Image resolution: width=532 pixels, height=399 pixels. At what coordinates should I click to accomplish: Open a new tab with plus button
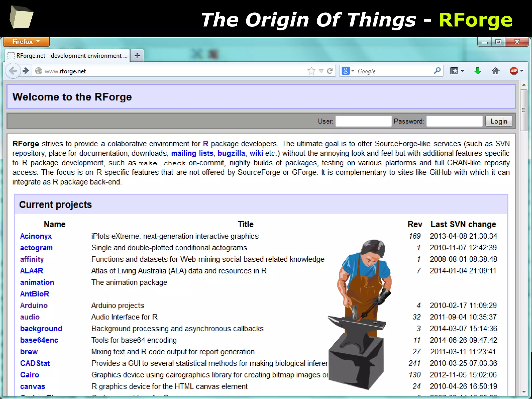[x=137, y=55]
